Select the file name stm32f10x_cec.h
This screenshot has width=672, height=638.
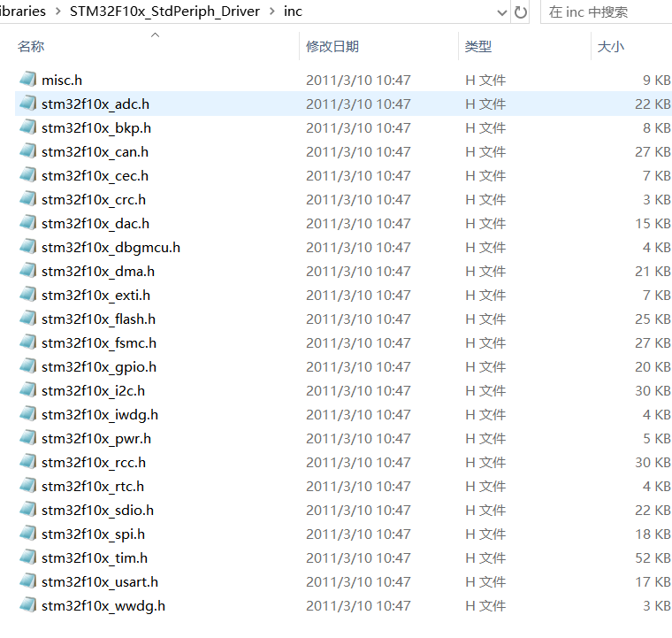(95, 176)
